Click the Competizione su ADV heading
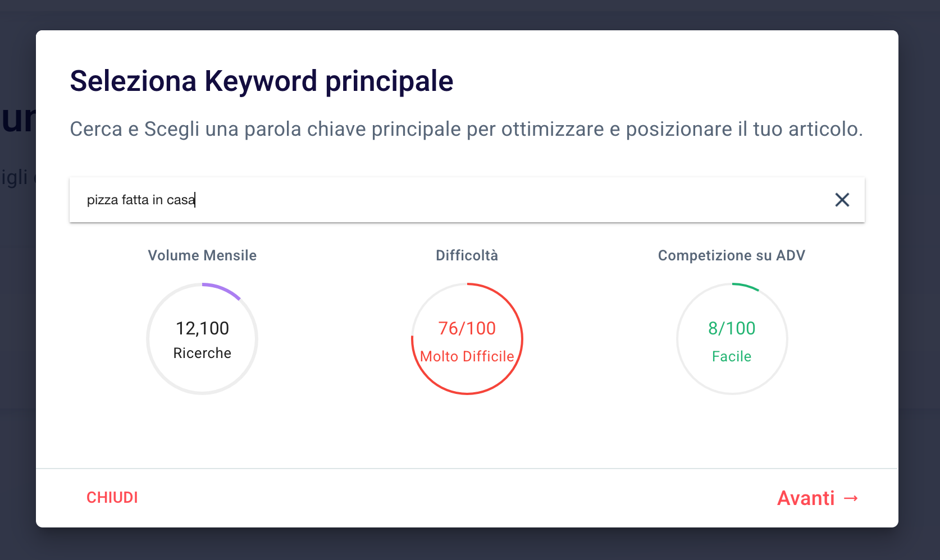This screenshot has height=560, width=940. tap(732, 255)
